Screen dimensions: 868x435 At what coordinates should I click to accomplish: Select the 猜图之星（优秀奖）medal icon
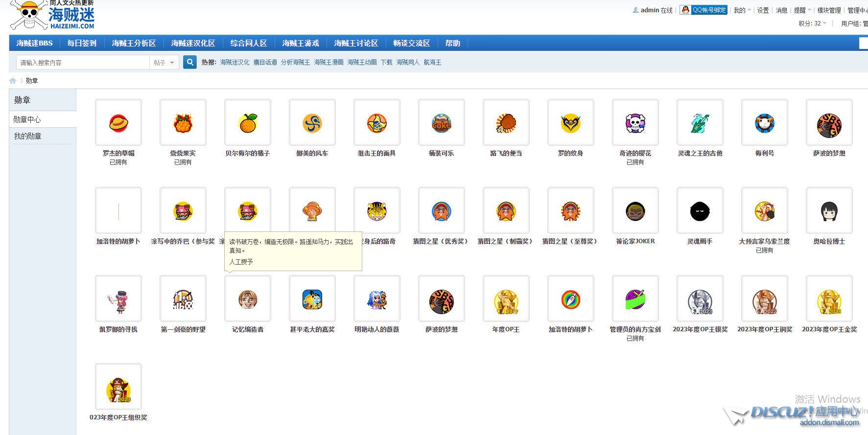coord(442,211)
